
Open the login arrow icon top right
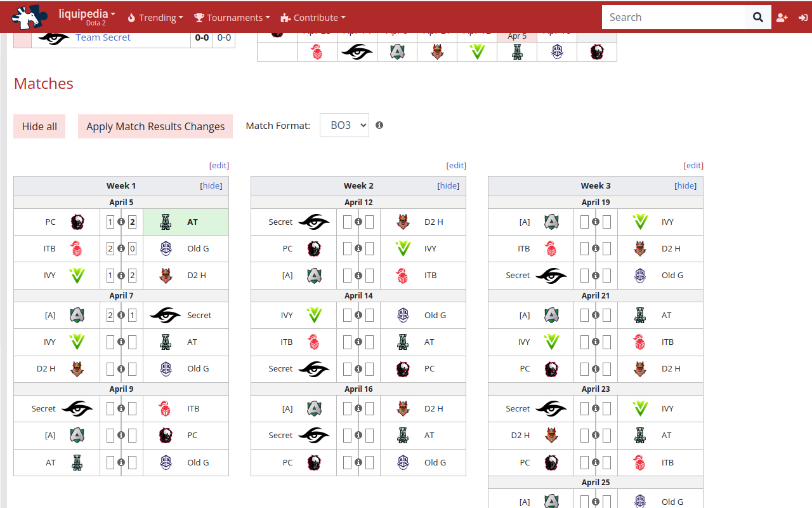pos(804,17)
